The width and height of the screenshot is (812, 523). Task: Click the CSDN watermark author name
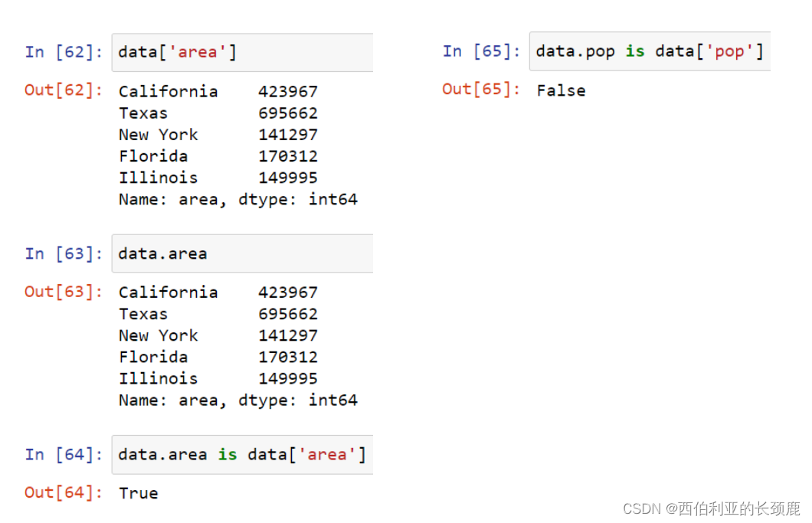739,508
